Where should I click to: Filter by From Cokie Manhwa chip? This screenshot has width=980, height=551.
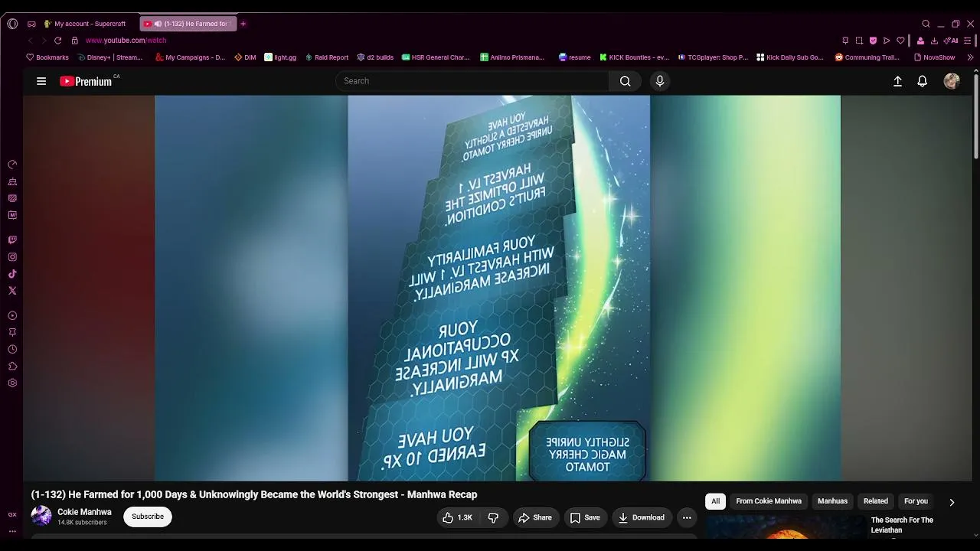pos(769,501)
